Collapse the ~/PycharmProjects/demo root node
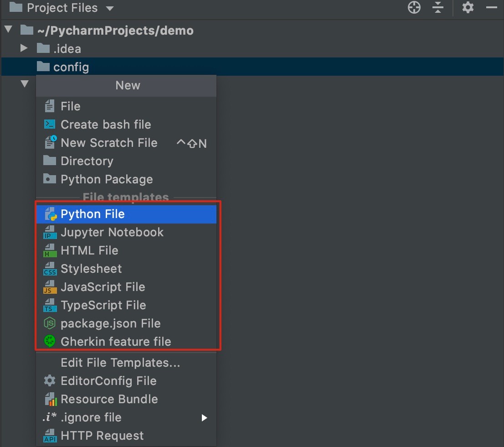Image resolution: width=504 pixels, height=447 pixels. click(x=8, y=30)
